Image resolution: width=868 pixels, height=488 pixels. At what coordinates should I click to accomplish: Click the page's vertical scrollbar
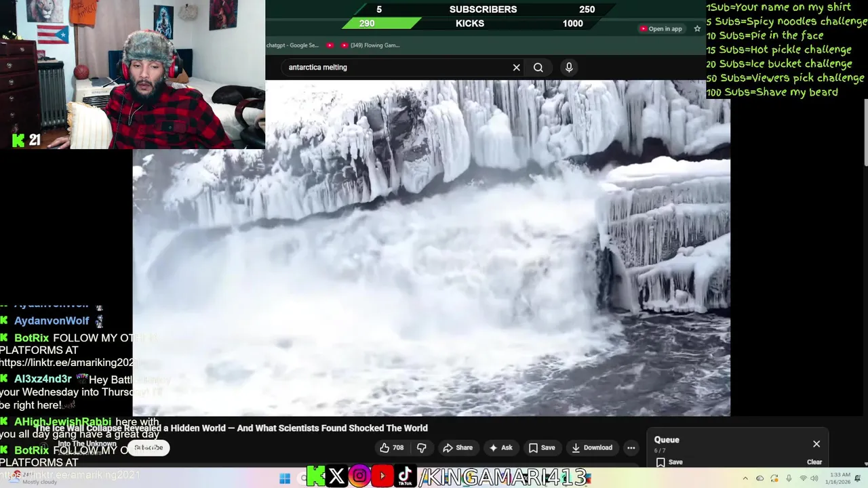tap(865, 131)
